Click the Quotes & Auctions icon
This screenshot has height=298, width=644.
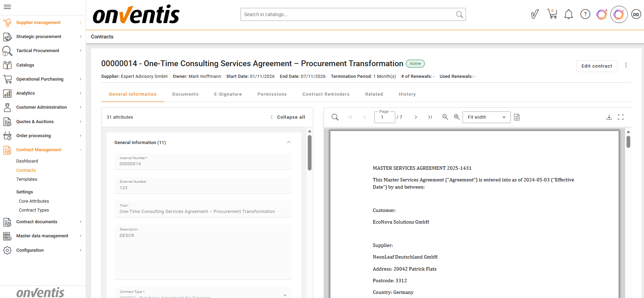click(x=7, y=122)
